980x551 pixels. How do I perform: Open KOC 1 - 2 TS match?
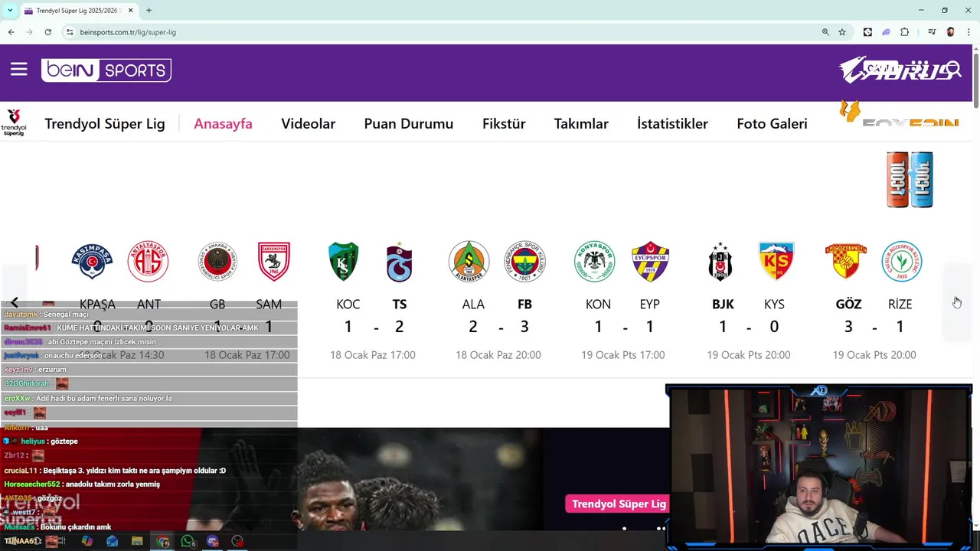(x=373, y=302)
